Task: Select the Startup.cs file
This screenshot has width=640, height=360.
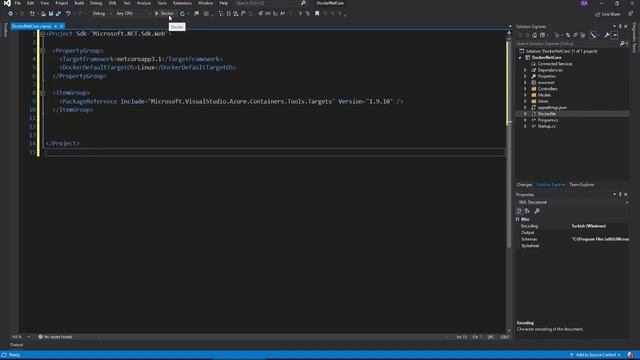Action: (x=546, y=126)
